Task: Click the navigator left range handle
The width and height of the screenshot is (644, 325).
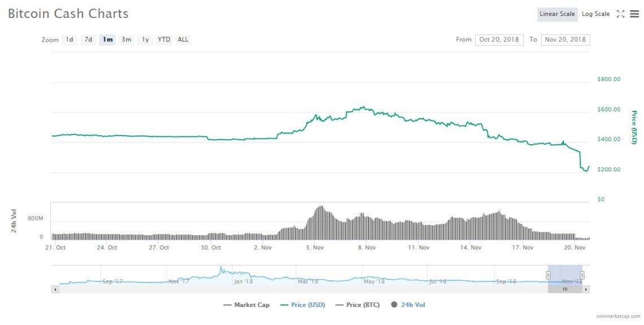Action: pos(548,275)
